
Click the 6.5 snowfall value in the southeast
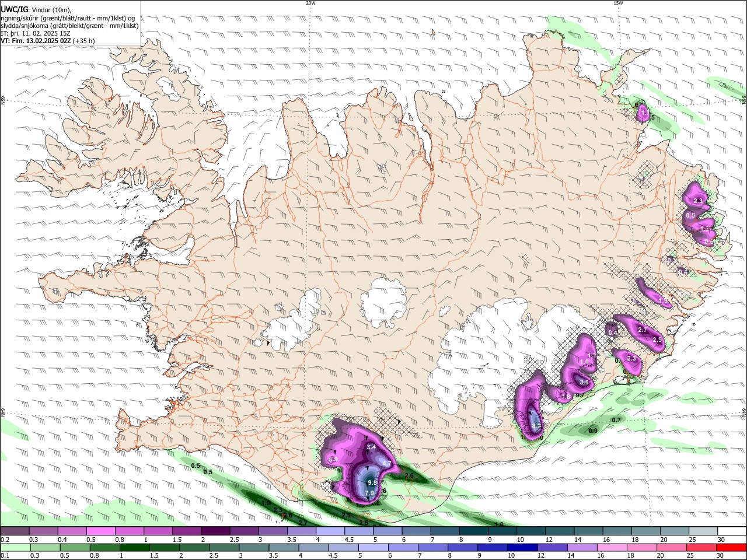[537, 426]
